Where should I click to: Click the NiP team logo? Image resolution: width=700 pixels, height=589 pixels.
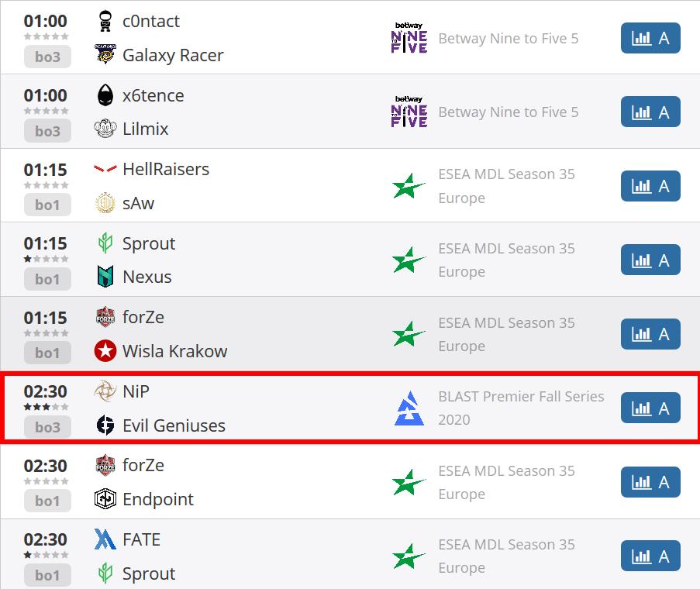pyautogui.click(x=105, y=391)
